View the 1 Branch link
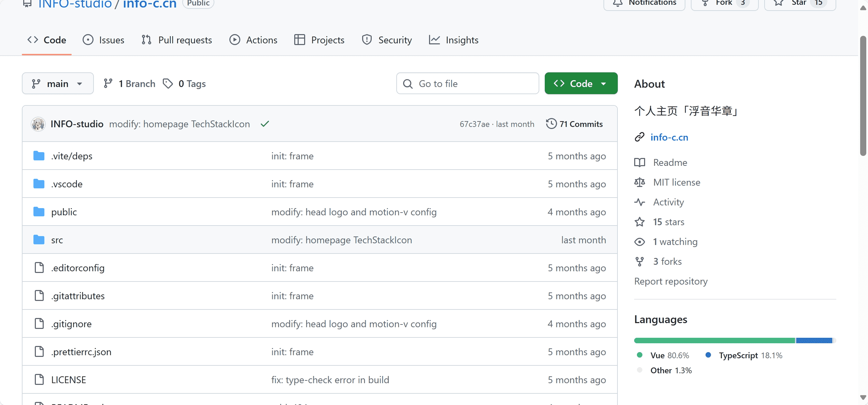Viewport: 868px width, 405px height. [129, 84]
